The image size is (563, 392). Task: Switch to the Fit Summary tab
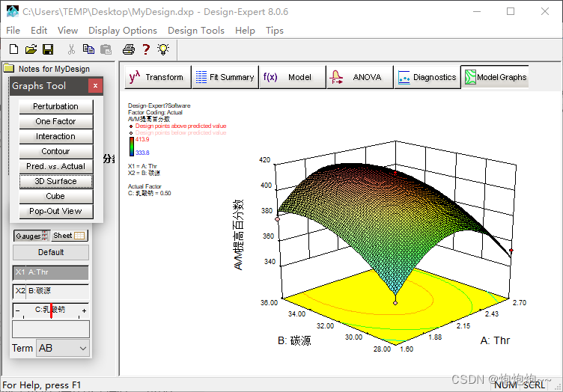coord(225,77)
